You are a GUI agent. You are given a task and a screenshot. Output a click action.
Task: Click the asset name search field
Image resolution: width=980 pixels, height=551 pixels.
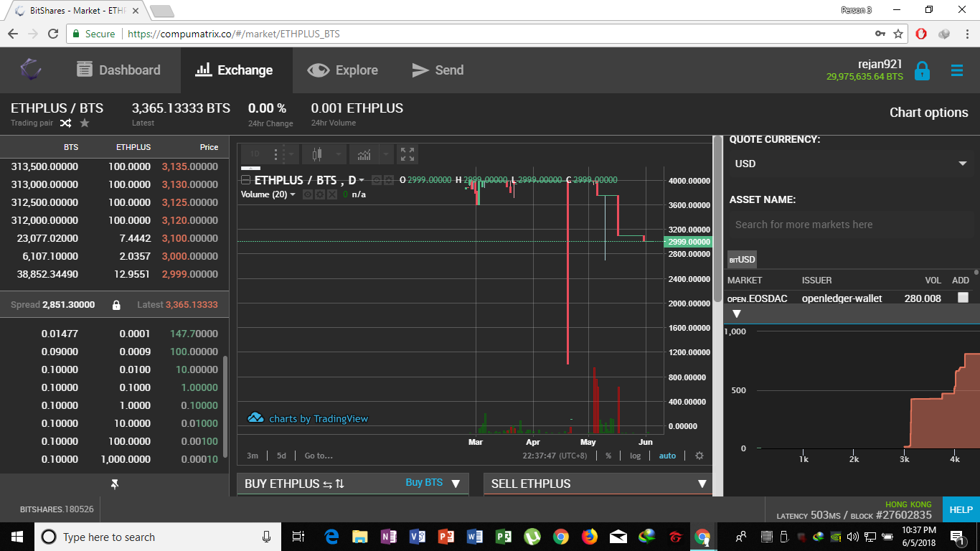coord(851,225)
